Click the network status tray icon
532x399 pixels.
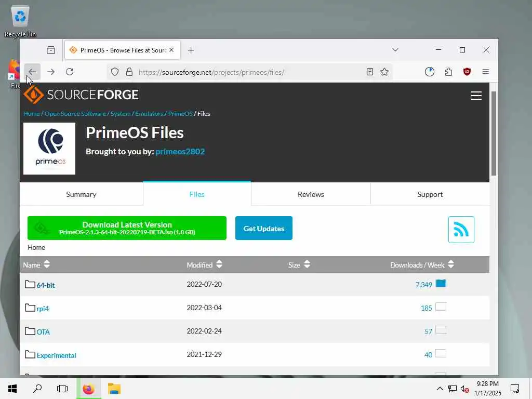pos(453,389)
